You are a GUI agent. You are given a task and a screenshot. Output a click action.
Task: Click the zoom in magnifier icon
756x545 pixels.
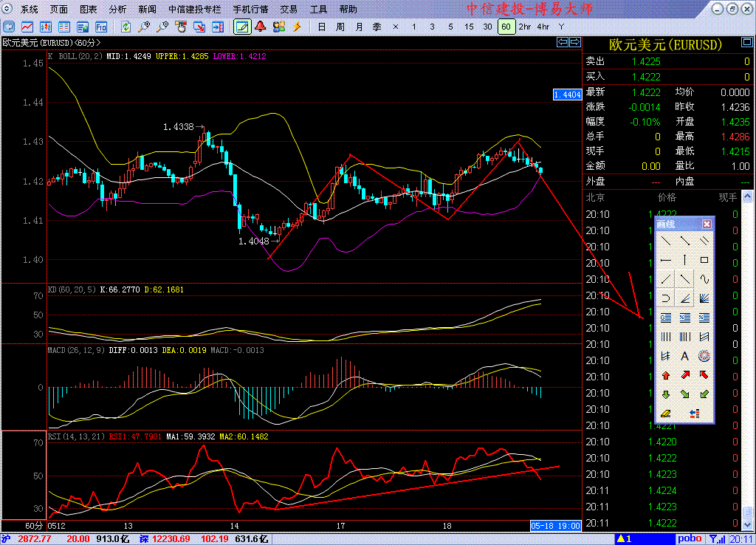click(144, 27)
